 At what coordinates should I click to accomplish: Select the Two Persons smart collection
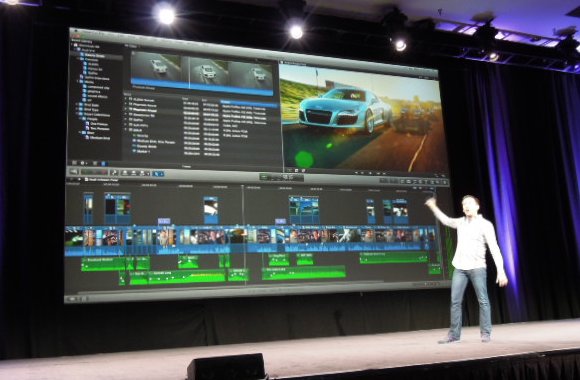pos(100,128)
